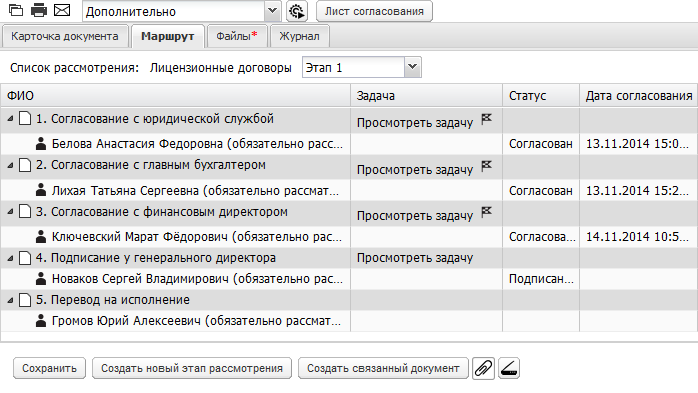Click Подписан… status cell

click(x=541, y=279)
